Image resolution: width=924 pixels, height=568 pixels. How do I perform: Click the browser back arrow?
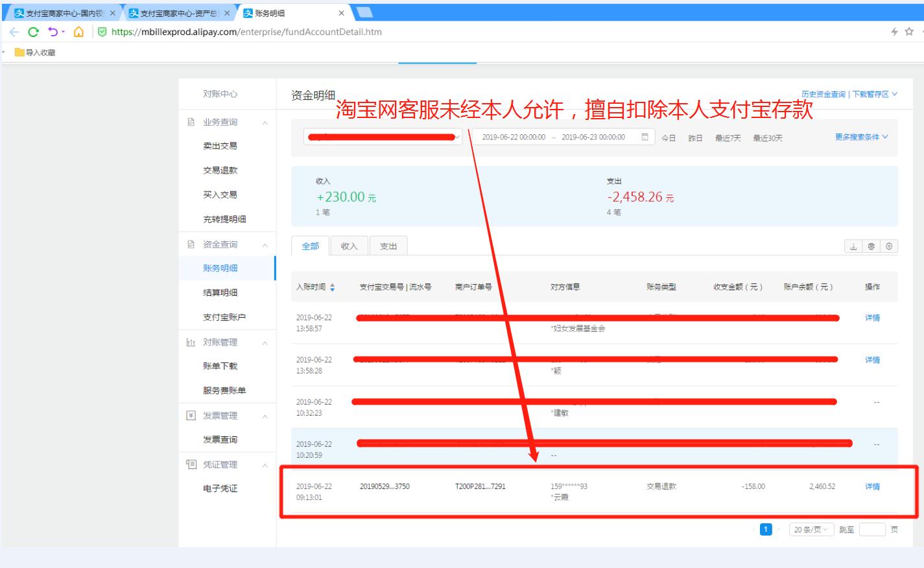(x=14, y=32)
